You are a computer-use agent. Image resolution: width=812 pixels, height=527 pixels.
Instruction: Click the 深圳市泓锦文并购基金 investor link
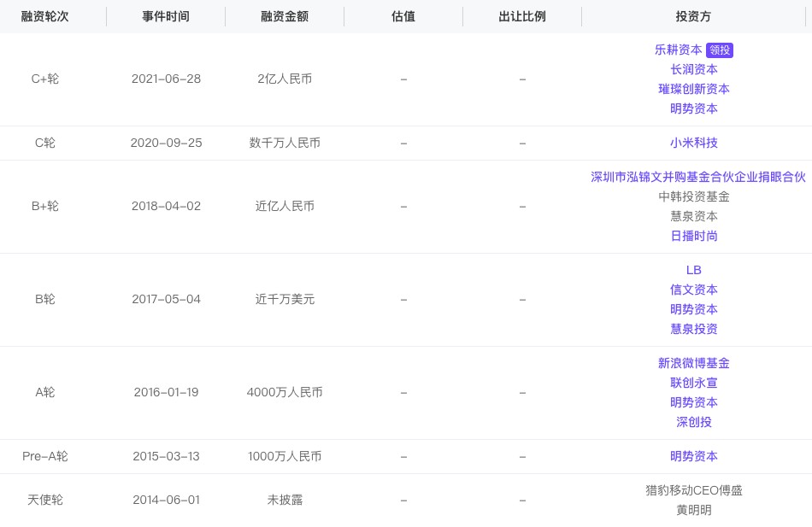[x=697, y=177]
